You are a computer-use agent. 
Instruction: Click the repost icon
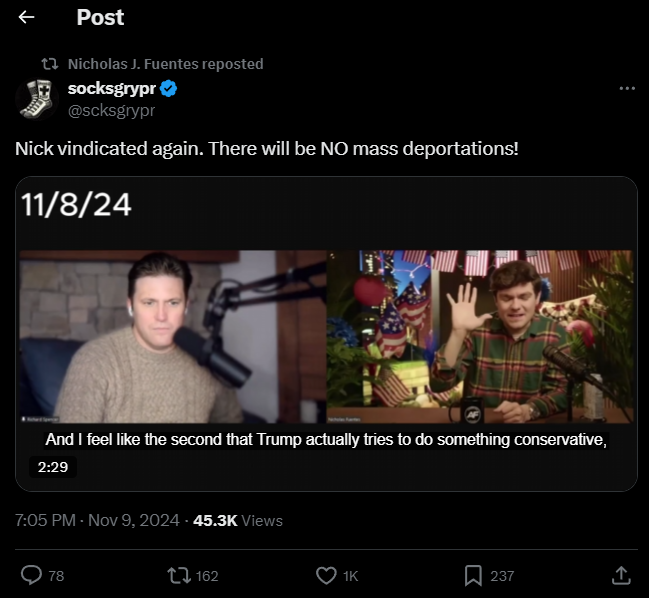[x=178, y=575]
